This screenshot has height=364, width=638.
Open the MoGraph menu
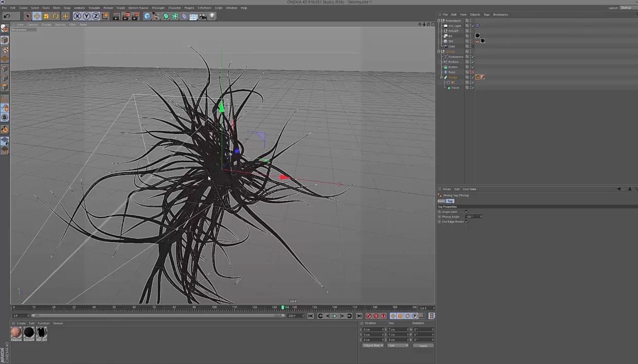tap(158, 8)
